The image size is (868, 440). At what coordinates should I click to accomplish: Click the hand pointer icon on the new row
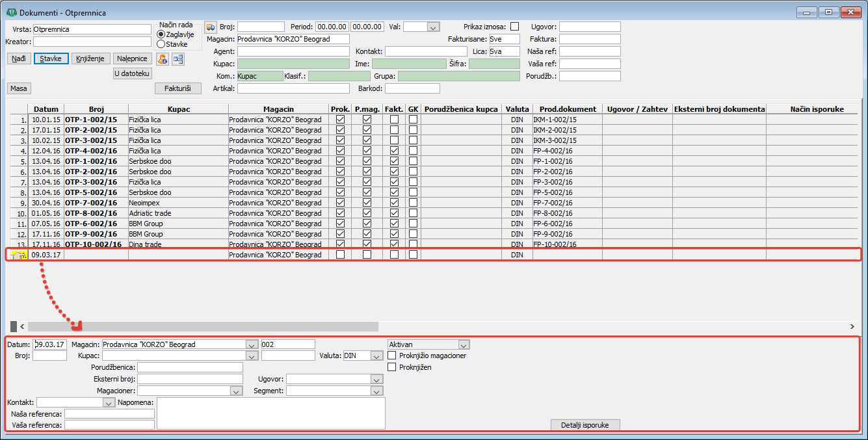(18, 255)
